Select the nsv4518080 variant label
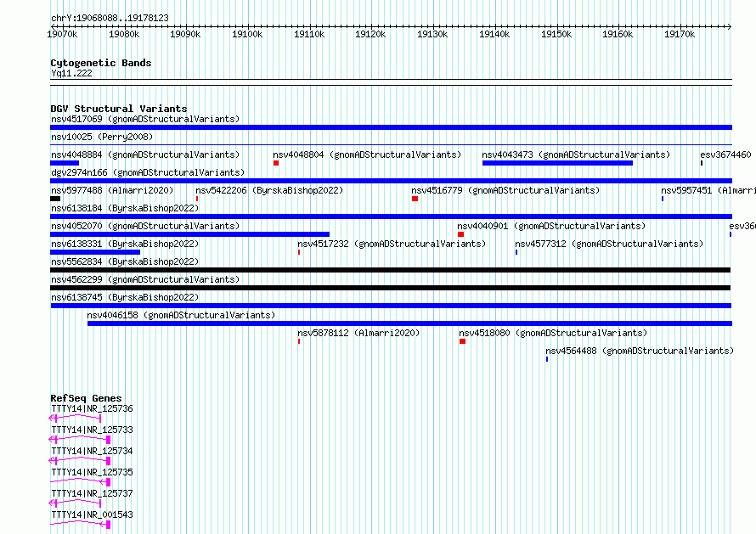The image size is (756, 534). (x=553, y=333)
